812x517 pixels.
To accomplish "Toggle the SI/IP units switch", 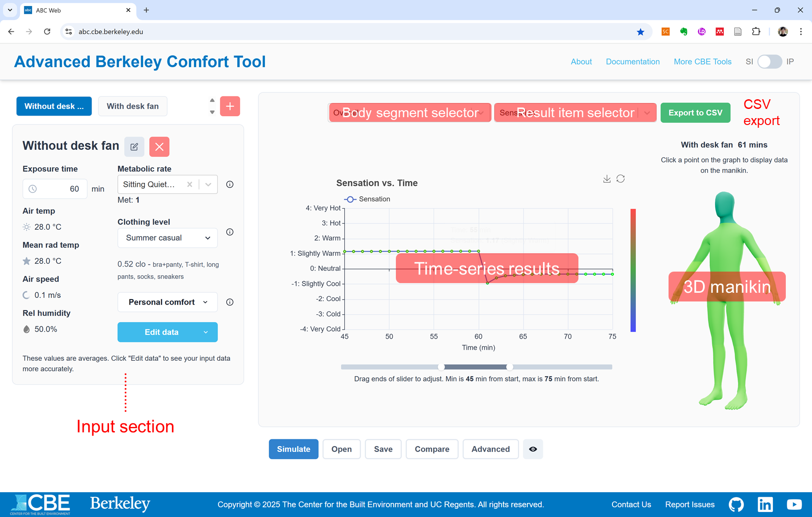I will [x=769, y=62].
